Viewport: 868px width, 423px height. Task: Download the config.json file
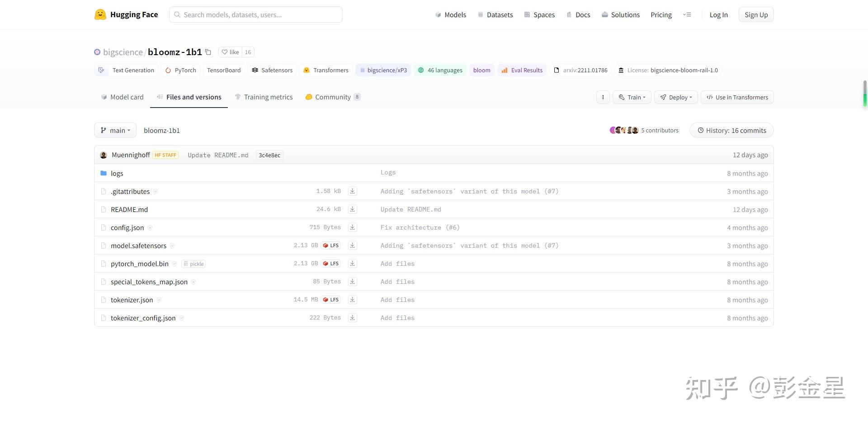pyautogui.click(x=352, y=227)
